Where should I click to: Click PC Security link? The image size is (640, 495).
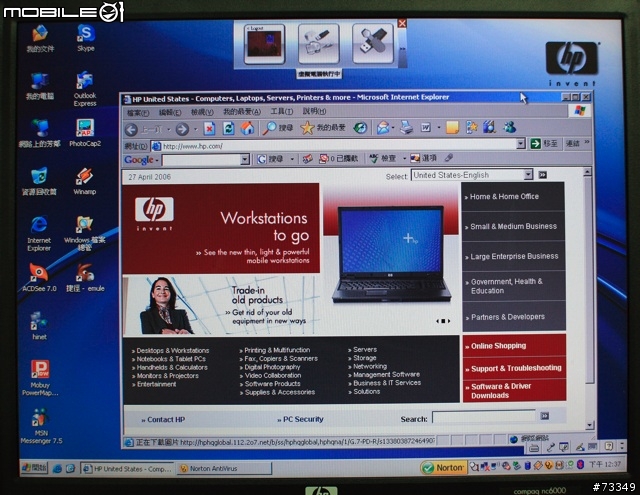coord(303,419)
